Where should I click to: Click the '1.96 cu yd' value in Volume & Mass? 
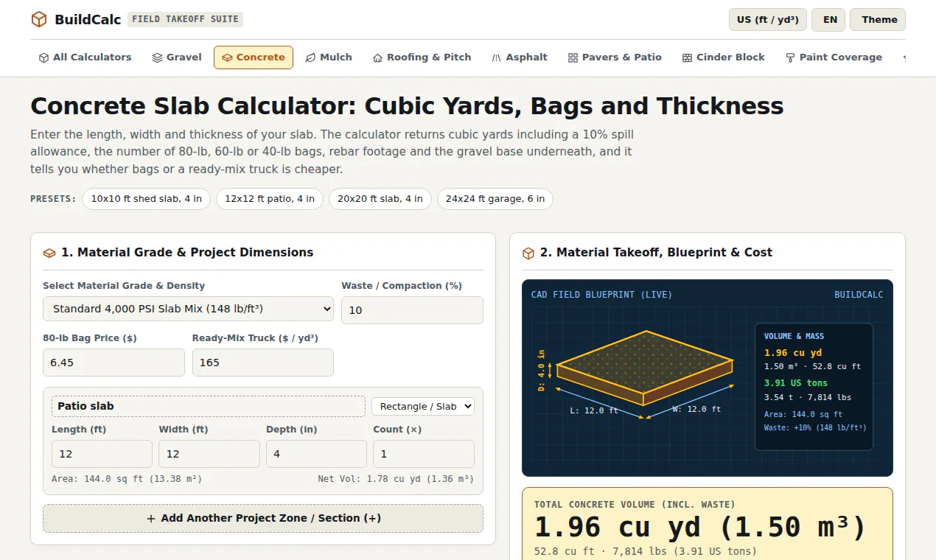point(793,353)
